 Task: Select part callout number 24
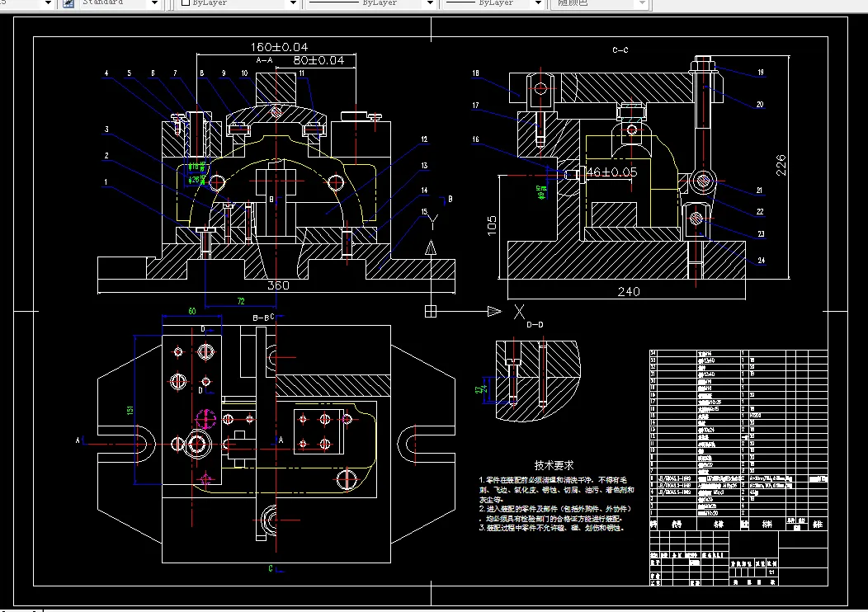tap(762, 260)
